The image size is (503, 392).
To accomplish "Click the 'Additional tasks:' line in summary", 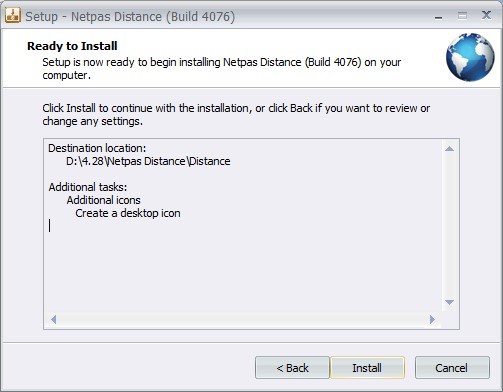I will click(88, 187).
